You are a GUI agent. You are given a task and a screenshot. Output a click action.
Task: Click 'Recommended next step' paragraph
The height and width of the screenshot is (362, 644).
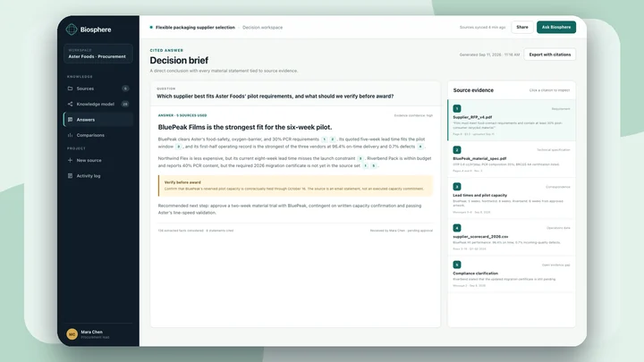(x=289, y=209)
